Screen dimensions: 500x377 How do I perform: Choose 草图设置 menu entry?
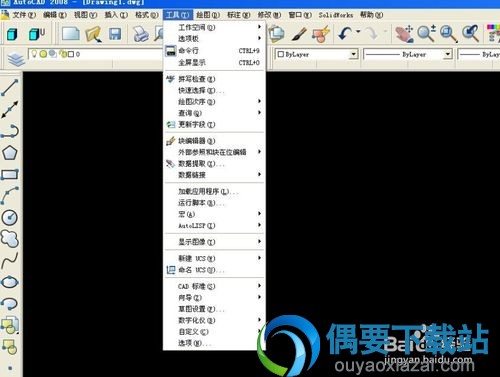214,309
